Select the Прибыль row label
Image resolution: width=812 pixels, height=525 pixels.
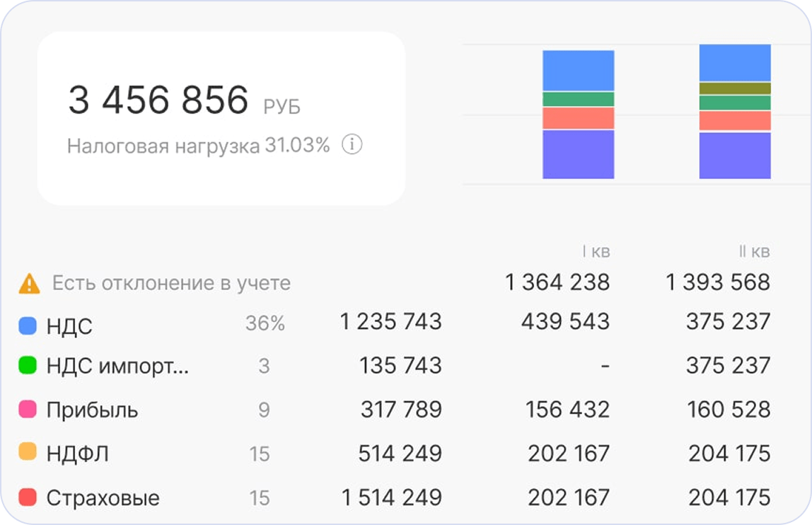click(x=92, y=410)
